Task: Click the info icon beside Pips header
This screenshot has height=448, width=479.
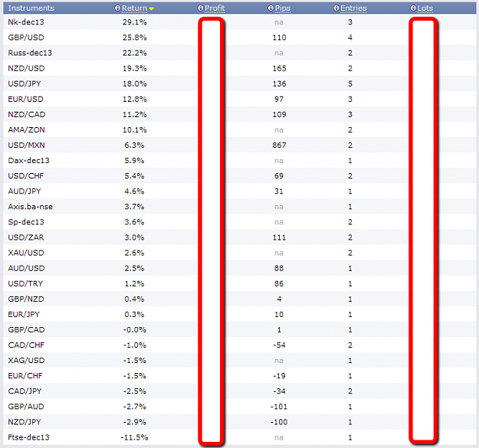Action: pos(271,8)
